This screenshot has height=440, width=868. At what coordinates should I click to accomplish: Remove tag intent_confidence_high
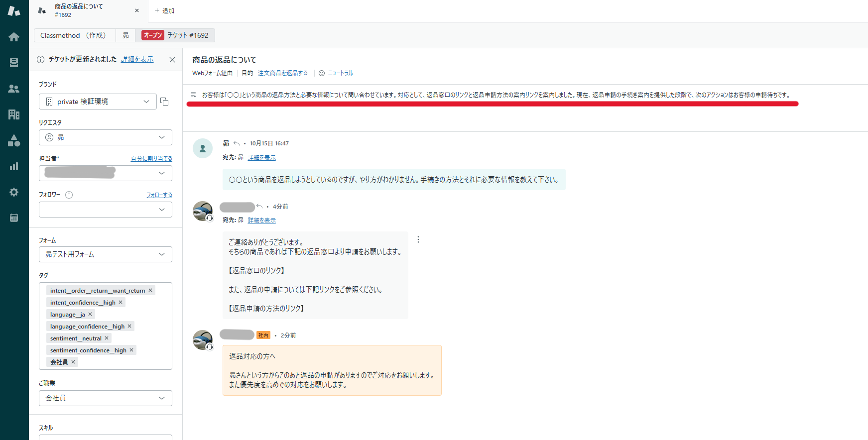(121, 302)
